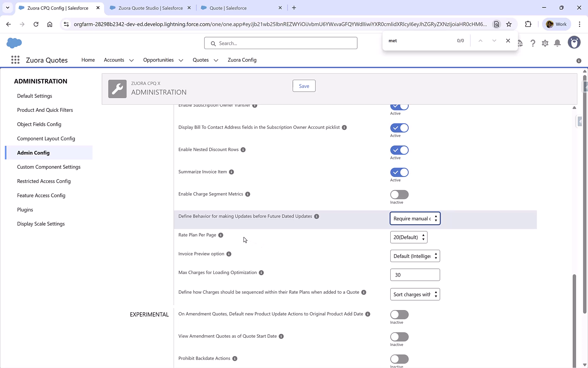Image resolution: width=588 pixels, height=368 pixels.
Task: Switch to the Zuora Quote Studio browser tab
Action: click(x=147, y=7)
